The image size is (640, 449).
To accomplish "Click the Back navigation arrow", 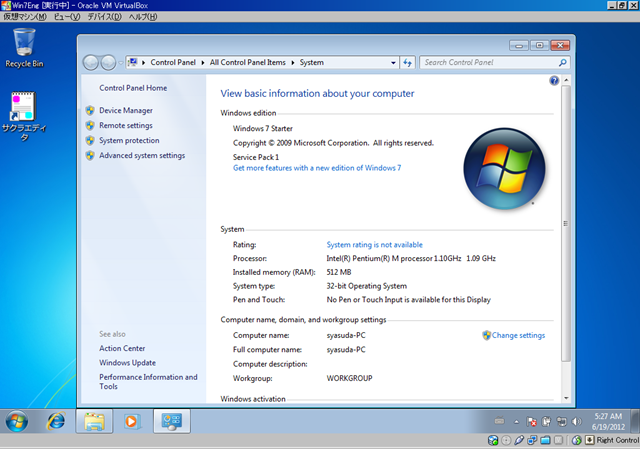I will (91, 62).
